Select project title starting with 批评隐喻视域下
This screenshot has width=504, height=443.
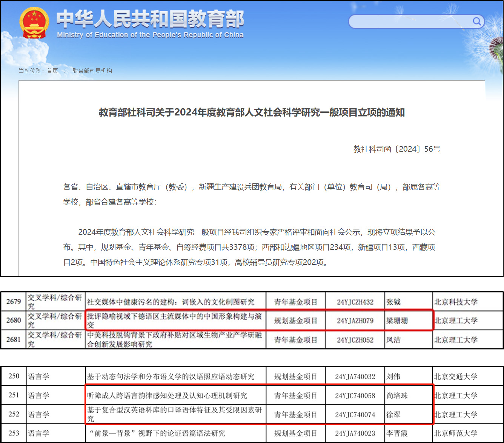point(174,320)
